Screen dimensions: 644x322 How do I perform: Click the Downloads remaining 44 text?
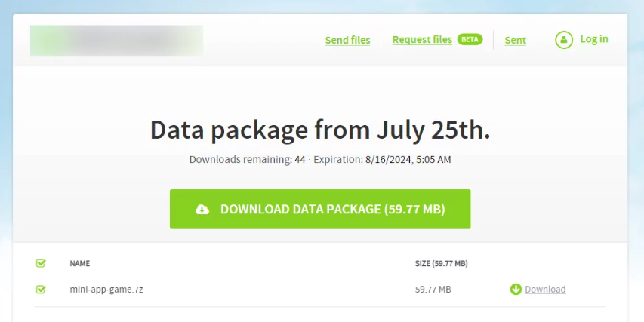tap(247, 160)
